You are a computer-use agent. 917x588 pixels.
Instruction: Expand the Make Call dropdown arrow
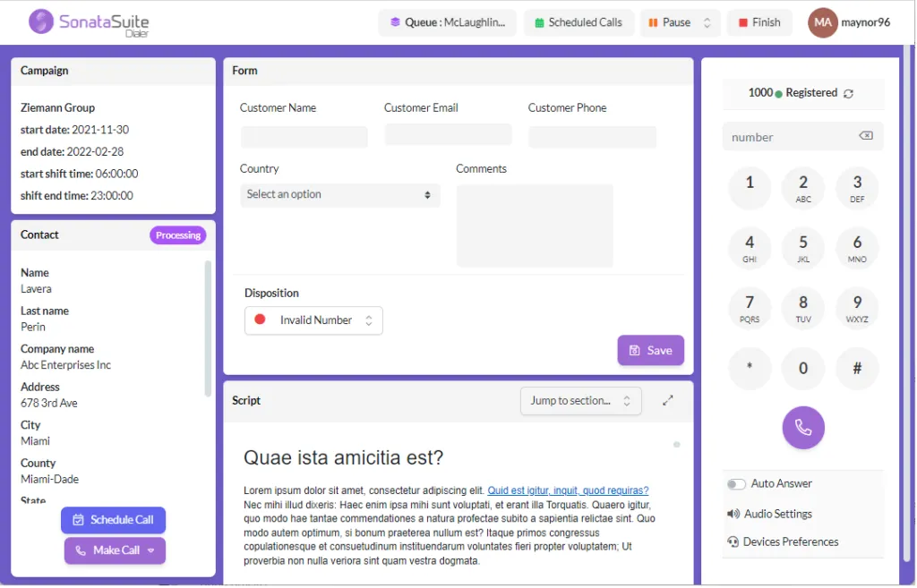150,550
